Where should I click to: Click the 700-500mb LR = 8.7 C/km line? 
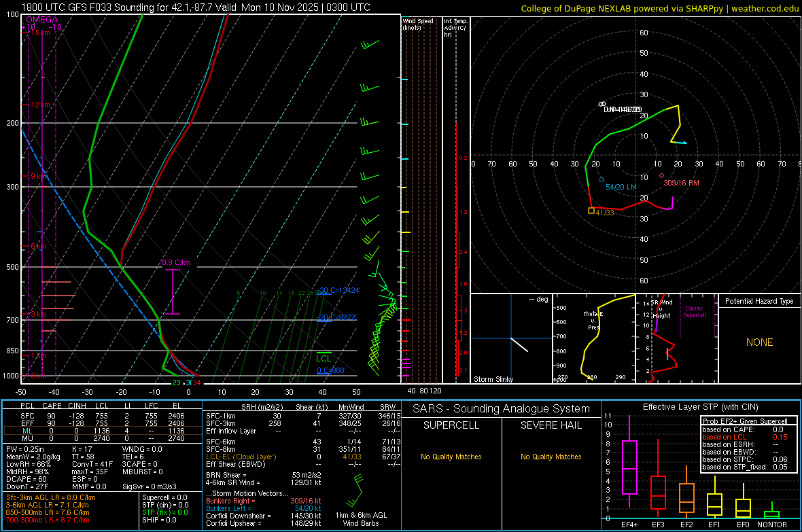[x=48, y=520]
